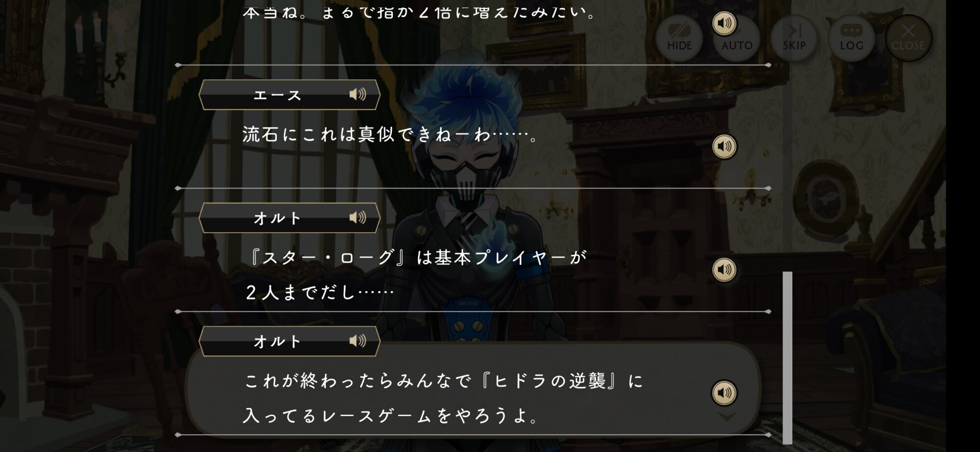Close the log with CLOSE button
The width and height of the screenshot is (980, 452).
(908, 38)
